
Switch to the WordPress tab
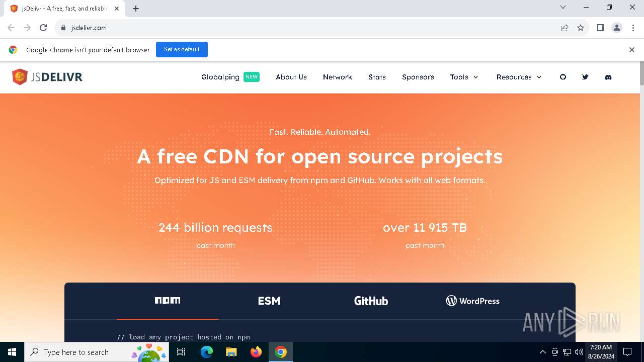point(472,301)
